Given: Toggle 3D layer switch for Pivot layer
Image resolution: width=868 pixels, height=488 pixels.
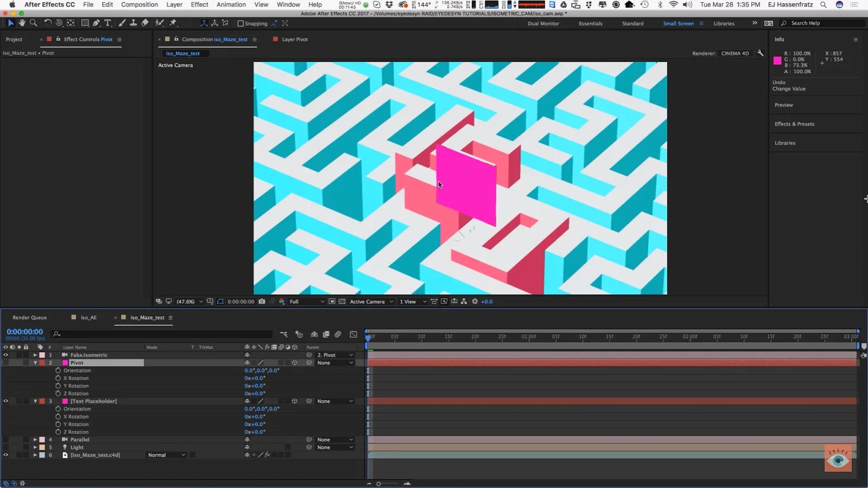Looking at the screenshot, I should (x=295, y=363).
